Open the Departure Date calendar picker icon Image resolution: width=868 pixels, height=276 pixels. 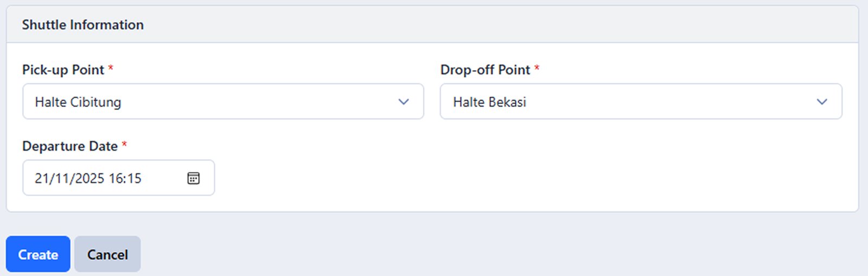[x=193, y=178]
